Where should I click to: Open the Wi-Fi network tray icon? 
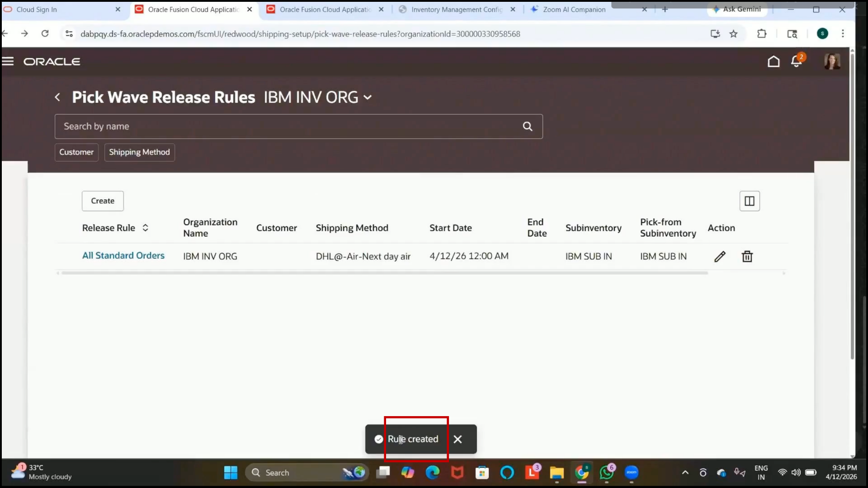tap(782, 473)
